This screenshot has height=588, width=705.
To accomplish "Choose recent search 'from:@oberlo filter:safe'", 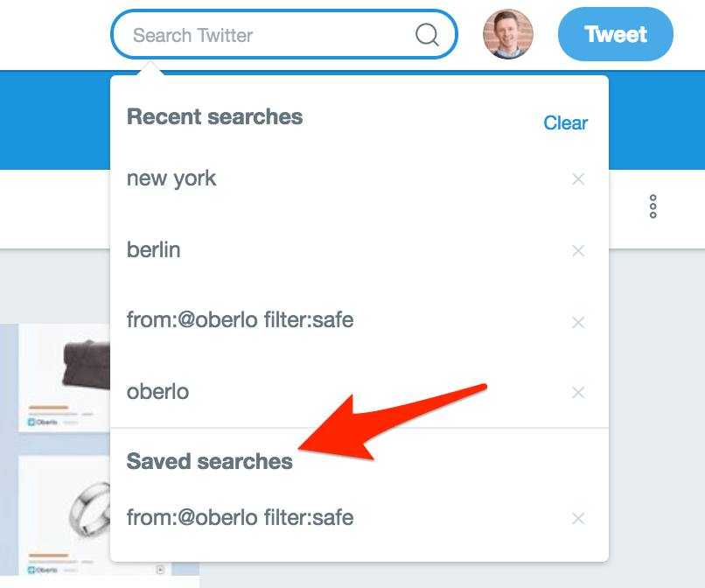I will click(x=240, y=321).
